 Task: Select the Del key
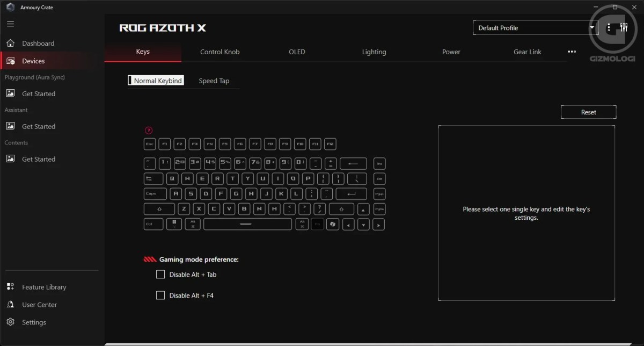pyautogui.click(x=379, y=179)
